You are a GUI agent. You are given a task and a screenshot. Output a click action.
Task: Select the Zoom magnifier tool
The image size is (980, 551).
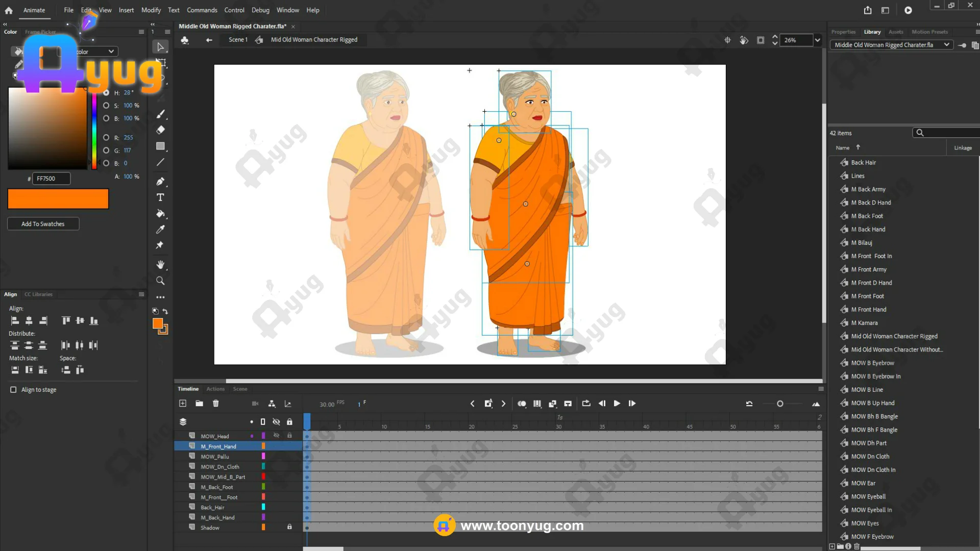(x=160, y=281)
